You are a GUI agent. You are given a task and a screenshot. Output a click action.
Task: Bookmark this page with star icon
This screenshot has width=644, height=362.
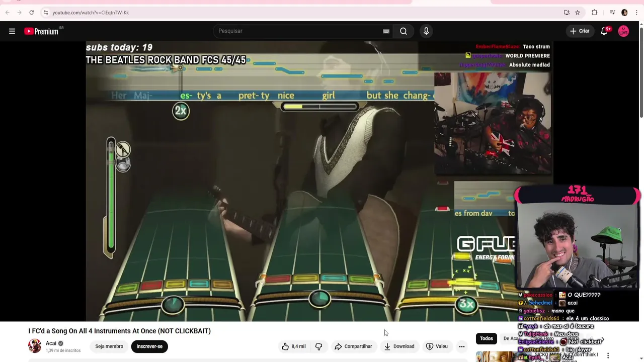click(578, 13)
